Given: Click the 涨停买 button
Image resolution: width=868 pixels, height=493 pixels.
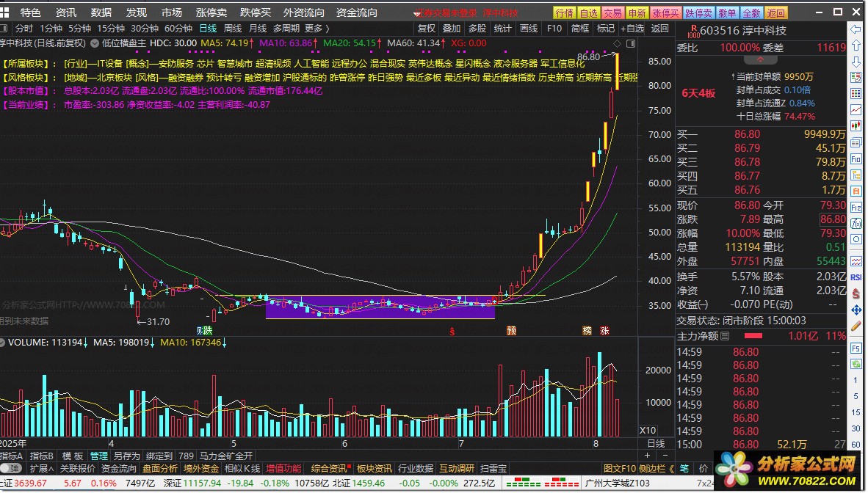Looking at the screenshot, I should coord(665,12).
